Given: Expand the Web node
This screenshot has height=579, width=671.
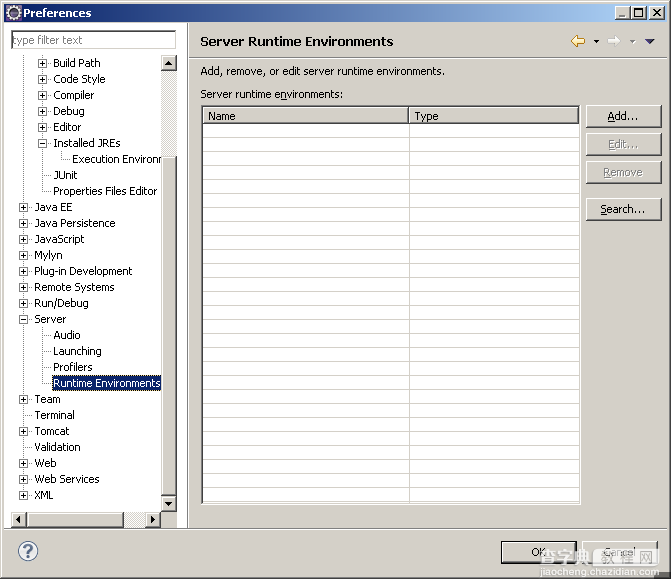Looking at the screenshot, I should click(24, 463).
